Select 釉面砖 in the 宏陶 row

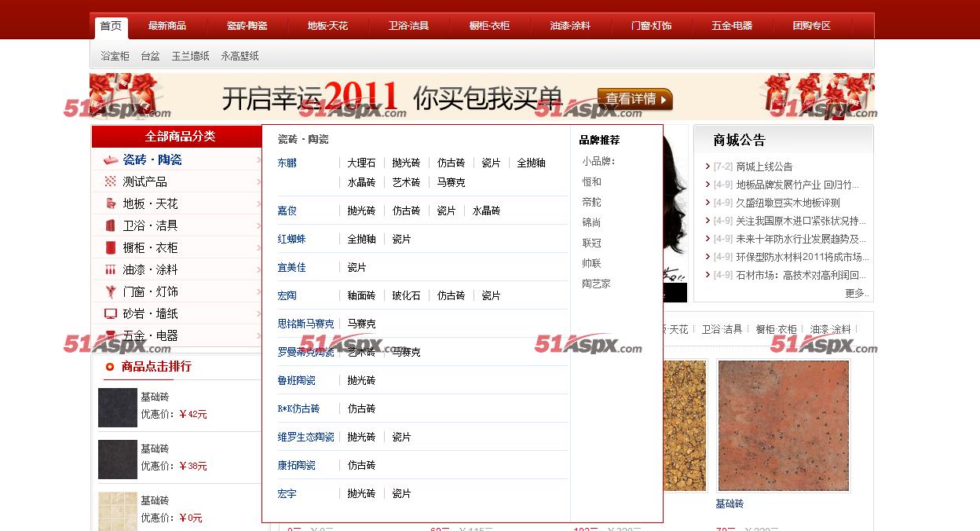tap(362, 295)
